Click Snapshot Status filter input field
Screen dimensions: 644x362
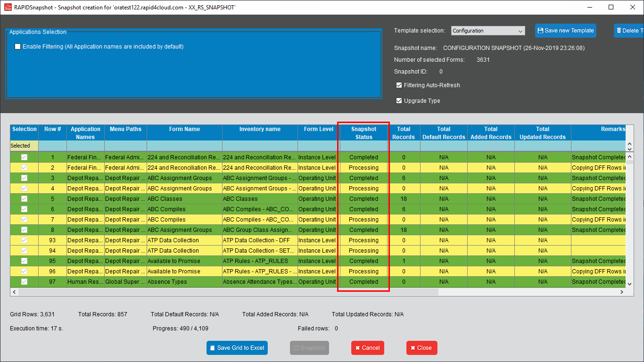coord(364,146)
